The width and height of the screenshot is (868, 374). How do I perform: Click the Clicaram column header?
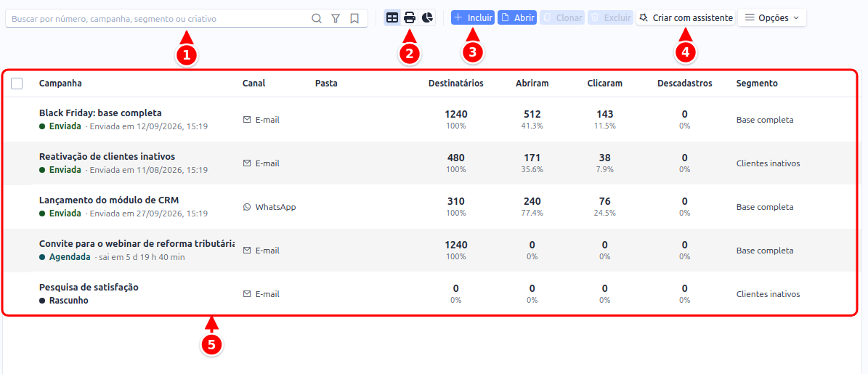tap(604, 84)
